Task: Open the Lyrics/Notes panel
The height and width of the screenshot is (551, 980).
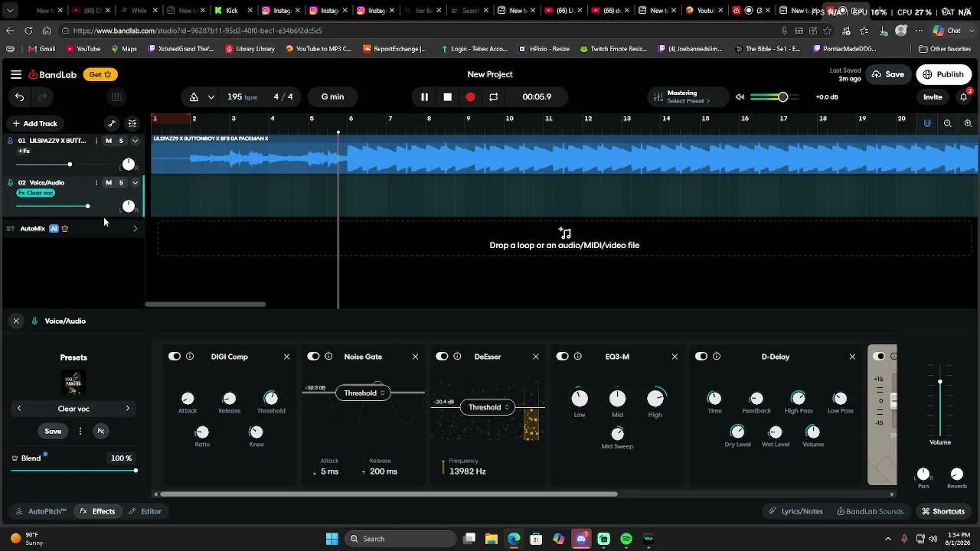Action: [796, 511]
